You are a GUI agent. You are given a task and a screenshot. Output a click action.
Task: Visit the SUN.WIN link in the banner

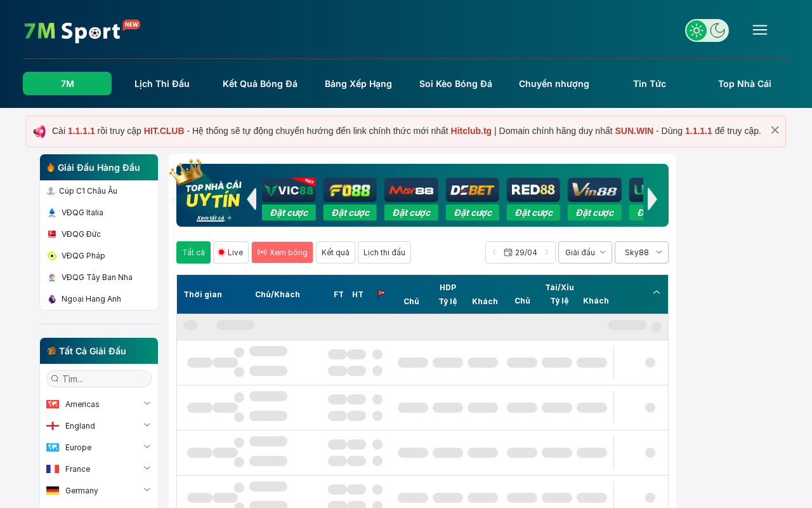click(x=634, y=131)
